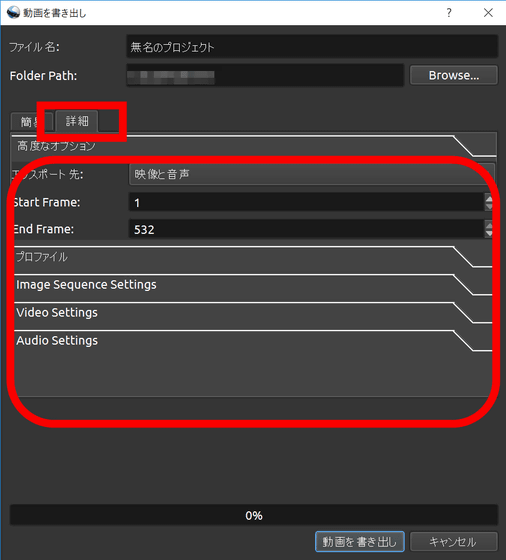Cancel the export with キャンセル button
506x560 pixels.
(454, 541)
